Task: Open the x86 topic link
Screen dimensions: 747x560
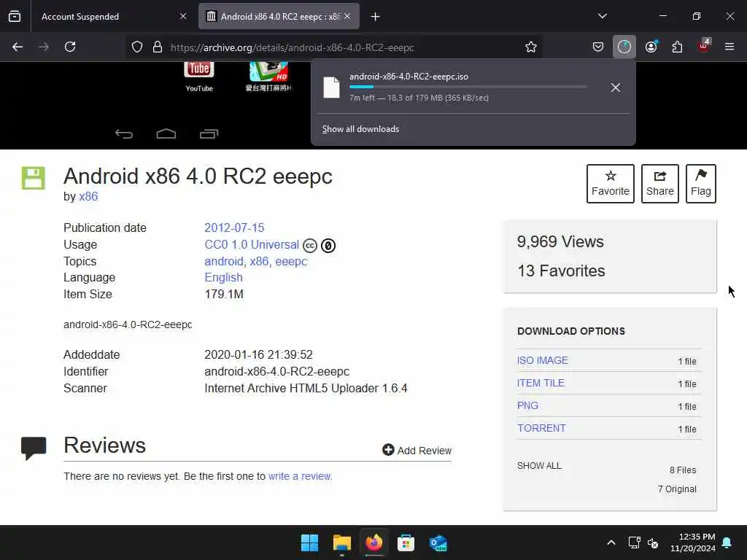Action: point(259,262)
